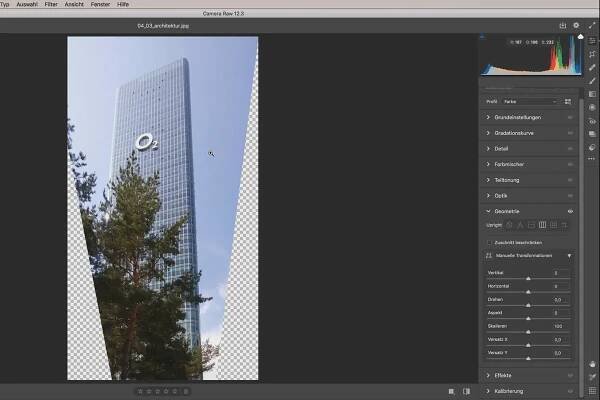Toggle full screen mode icon
The height and width of the screenshot is (400, 600).
point(591,25)
